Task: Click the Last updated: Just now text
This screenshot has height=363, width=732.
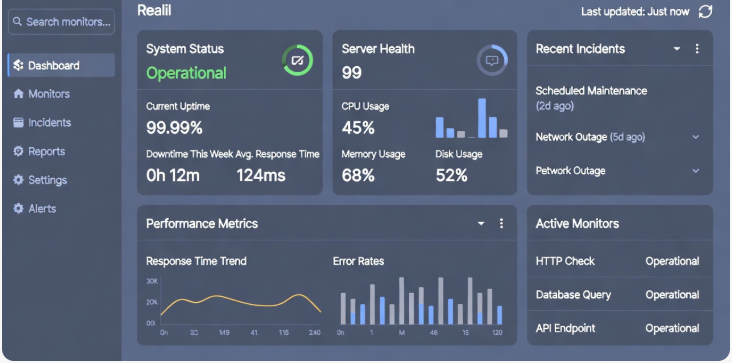Action: click(635, 12)
